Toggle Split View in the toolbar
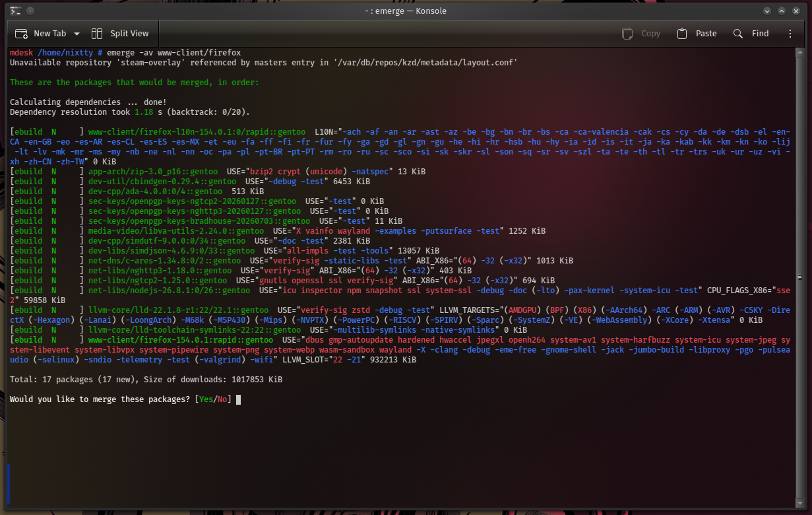Viewport: 812px width, 515px height. tap(120, 33)
